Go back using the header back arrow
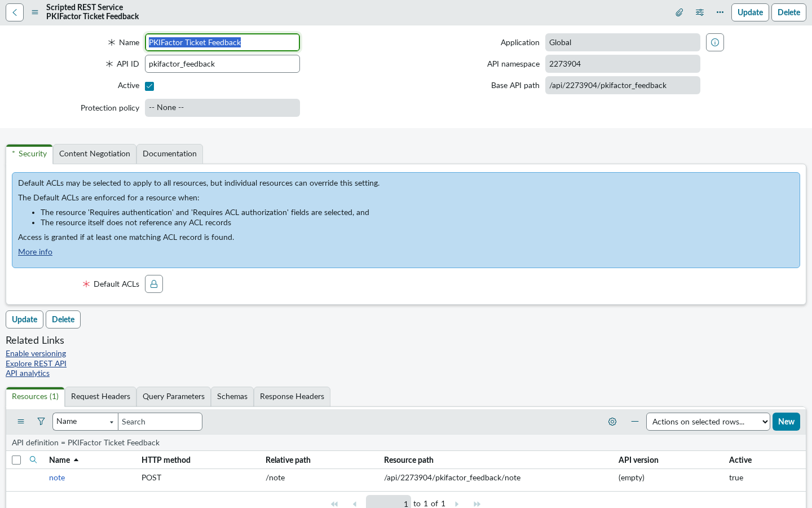 click(x=15, y=12)
